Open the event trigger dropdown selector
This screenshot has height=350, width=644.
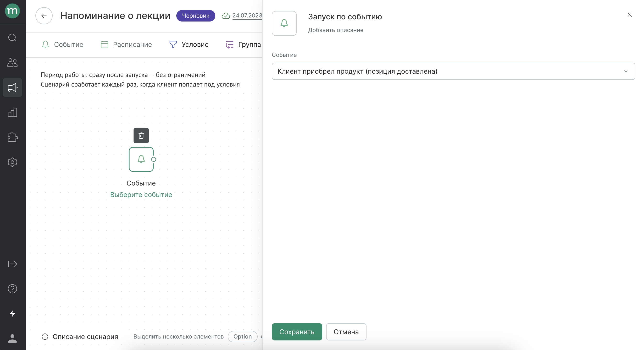(453, 71)
